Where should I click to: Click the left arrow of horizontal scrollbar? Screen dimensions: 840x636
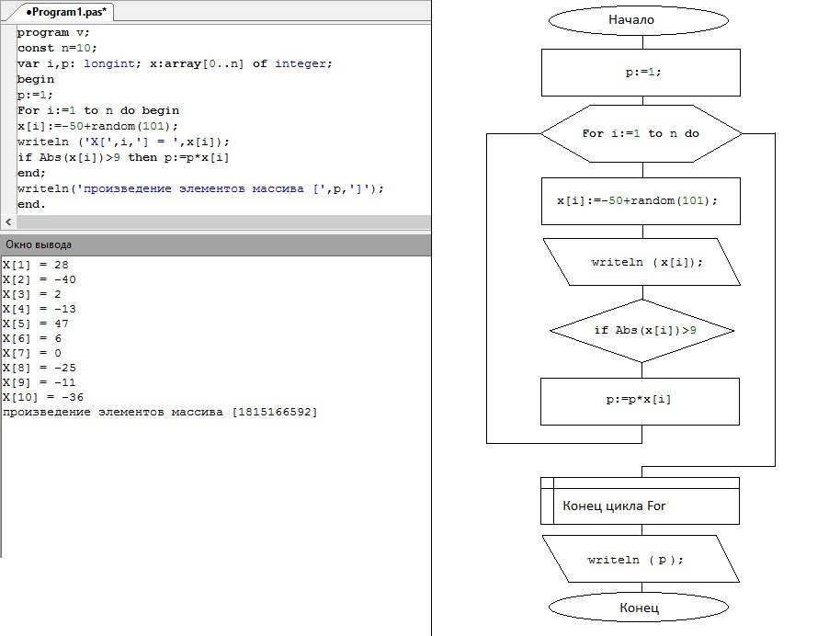(x=8, y=221)
